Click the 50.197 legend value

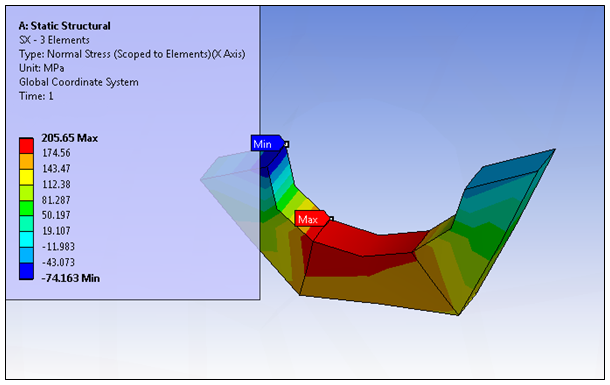click(x=56, y=215)
